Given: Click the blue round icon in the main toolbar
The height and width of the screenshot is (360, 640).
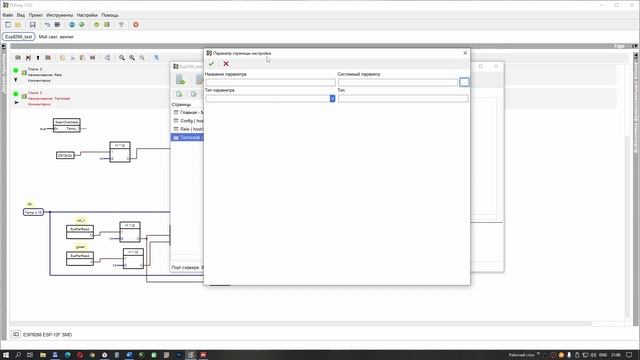Looking at the screenshot, I should click(72, 25).
